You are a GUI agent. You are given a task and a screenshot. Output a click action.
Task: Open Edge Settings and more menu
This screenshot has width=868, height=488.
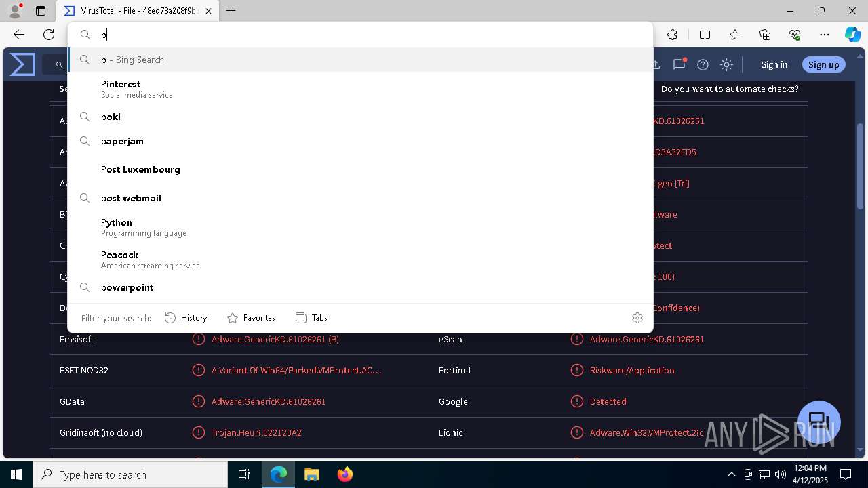tap(825, 35)
